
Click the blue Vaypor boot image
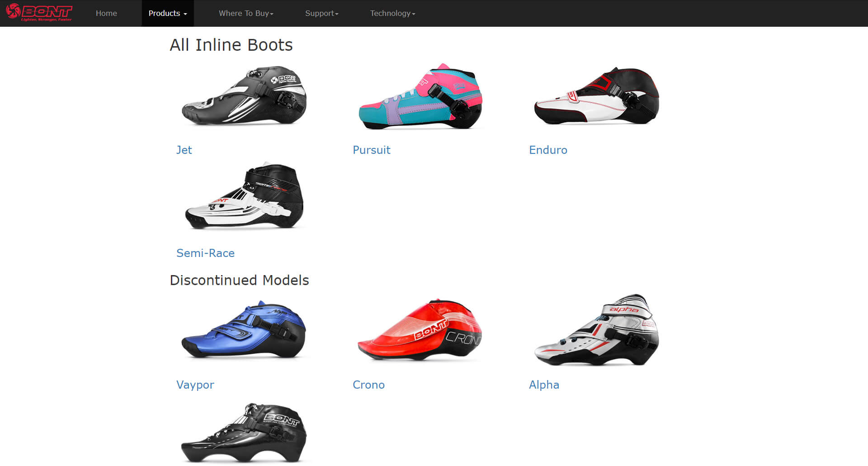tap(244, 330)
